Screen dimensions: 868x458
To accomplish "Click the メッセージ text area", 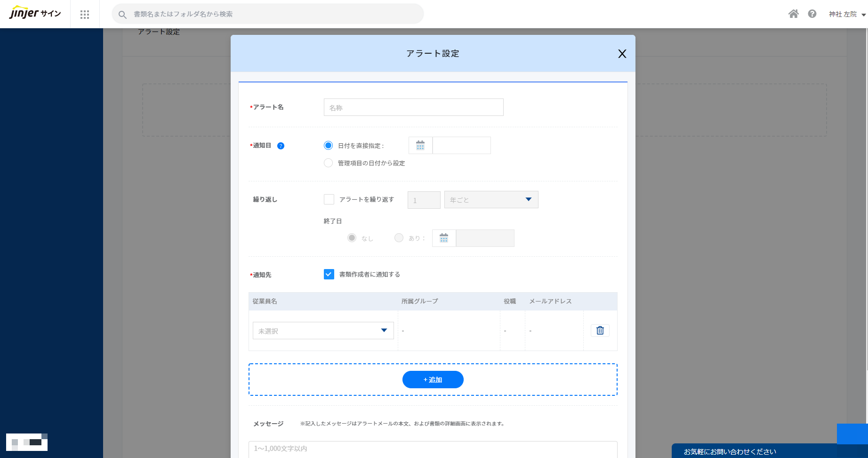I will (433, 449).
